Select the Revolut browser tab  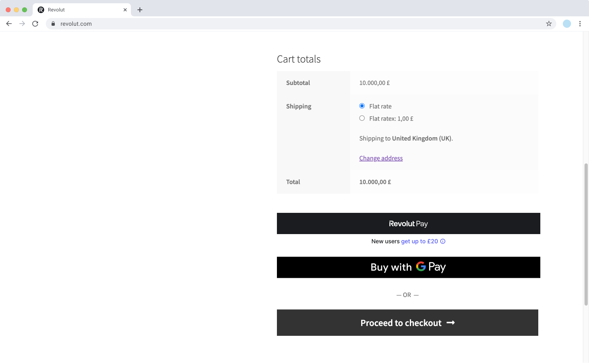click(82, 10)
